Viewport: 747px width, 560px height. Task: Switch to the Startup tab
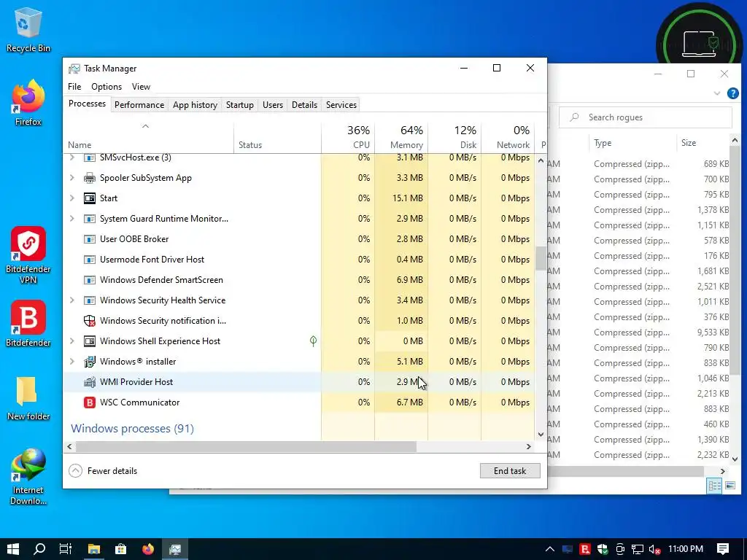pos(239,105)
